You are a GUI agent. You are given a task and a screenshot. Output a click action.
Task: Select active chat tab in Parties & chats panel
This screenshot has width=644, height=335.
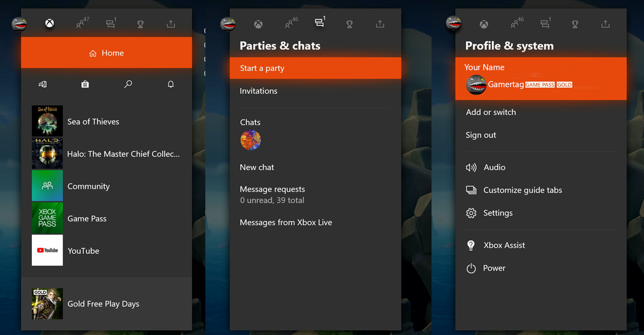(320, 22)
